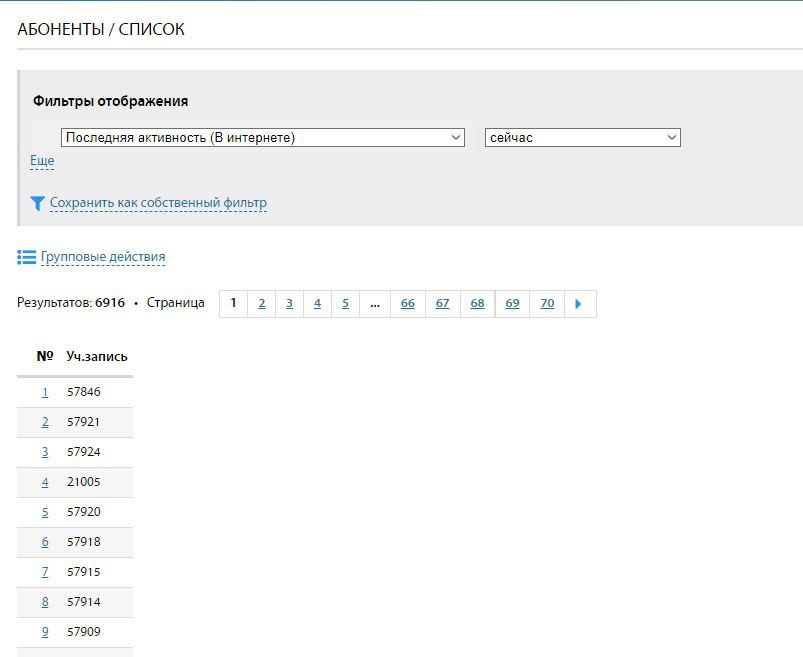Viewport: 803px width, 657px height.
Task: Select account cell 57921
Action: click(83, 422)
